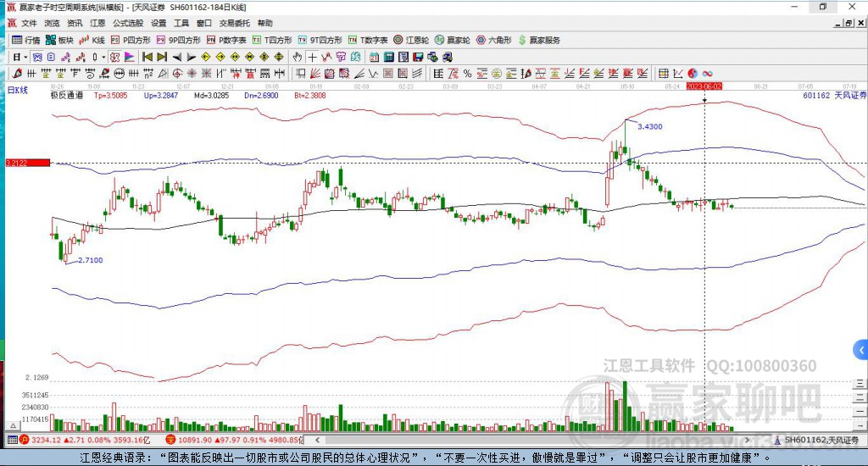Click the 3.4300 high price annotation

[650, 126]
